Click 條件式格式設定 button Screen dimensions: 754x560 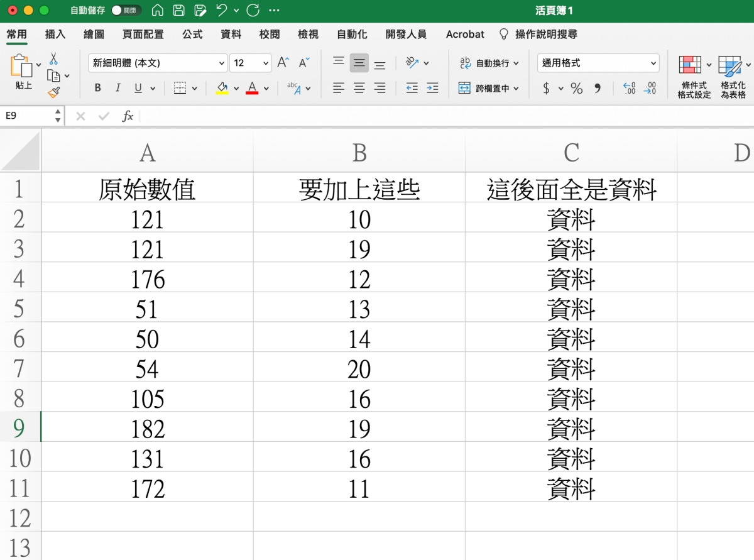click(x=694, y=77)
